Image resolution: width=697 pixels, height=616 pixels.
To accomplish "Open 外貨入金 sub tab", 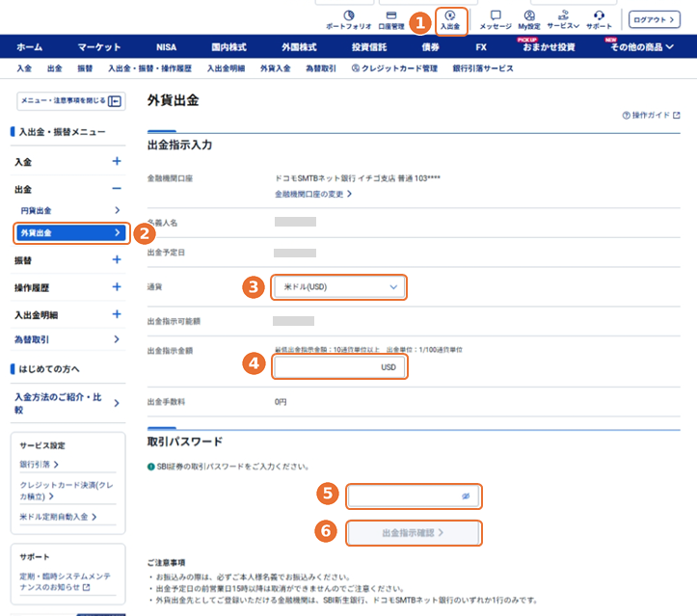I will (276, 68).
